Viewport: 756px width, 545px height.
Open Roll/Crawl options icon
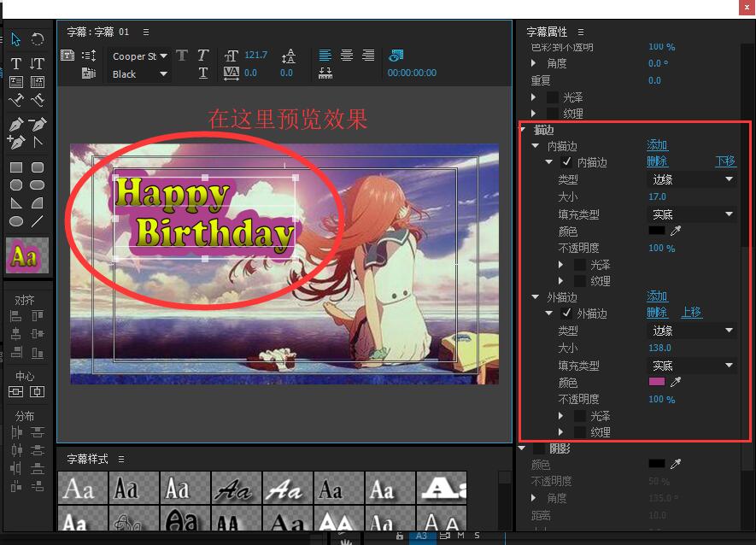[89, 56]
